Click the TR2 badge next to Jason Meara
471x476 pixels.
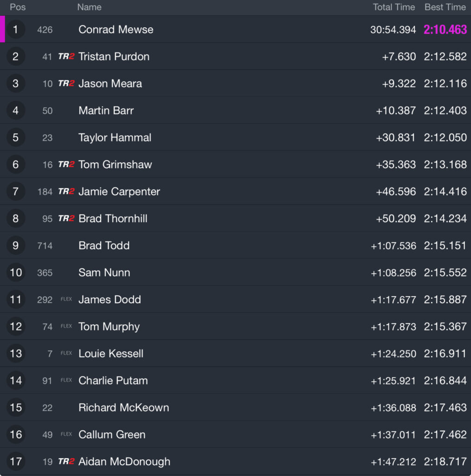tap(66, 84)
